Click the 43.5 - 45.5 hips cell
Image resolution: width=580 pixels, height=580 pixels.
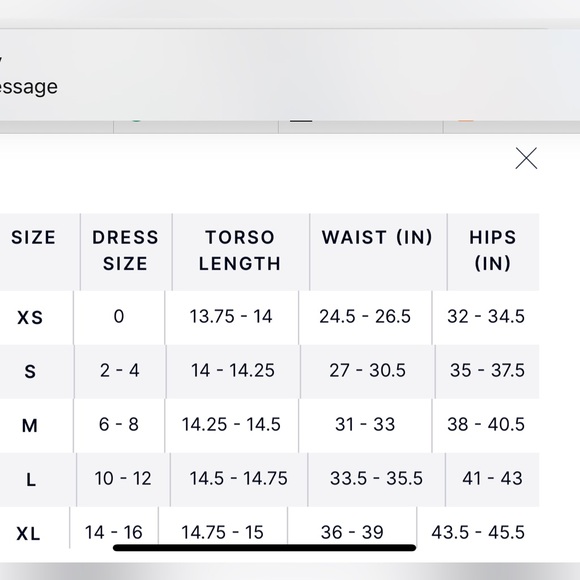coord(478,533)
